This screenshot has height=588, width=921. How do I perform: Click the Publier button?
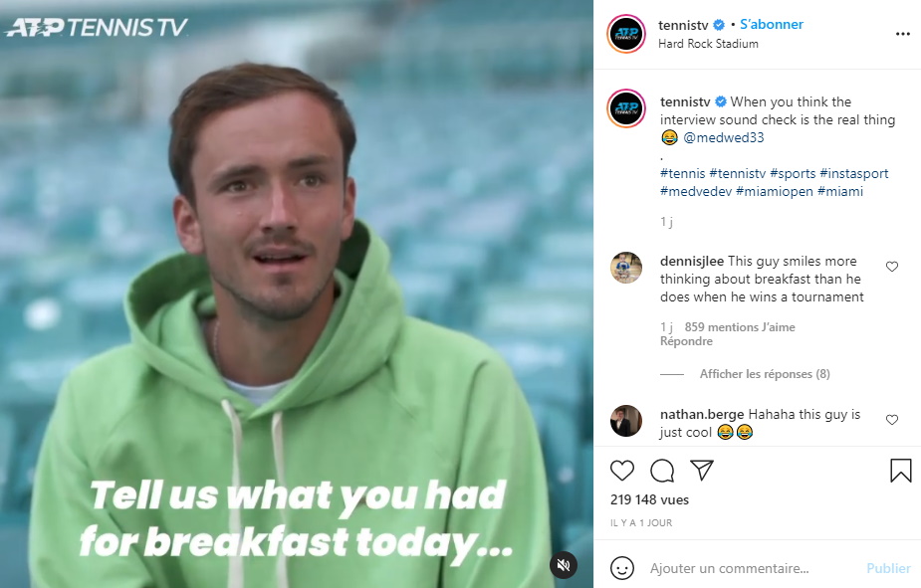click(x=888, y=568)
